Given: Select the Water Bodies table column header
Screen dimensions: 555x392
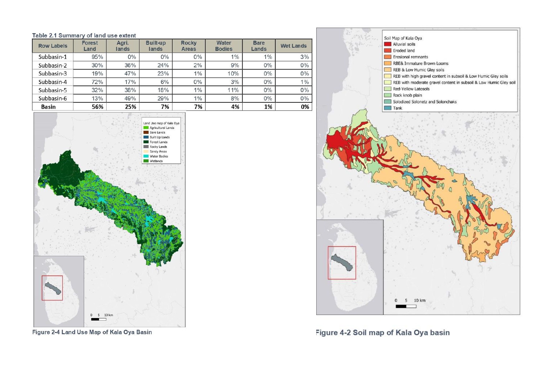Looking at the screenshot, I should (x=224, y=46).
